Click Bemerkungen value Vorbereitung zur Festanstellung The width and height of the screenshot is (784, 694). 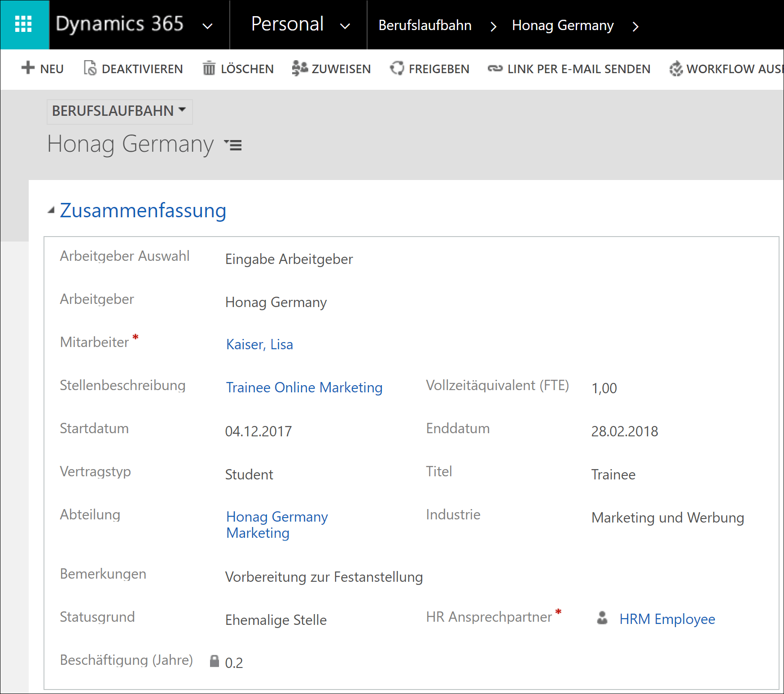pos(324,577)
